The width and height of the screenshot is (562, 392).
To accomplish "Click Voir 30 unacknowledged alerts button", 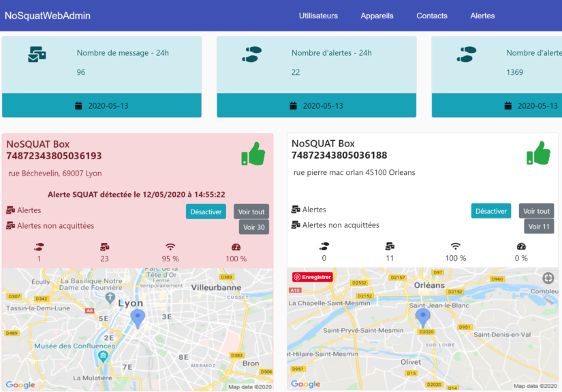I will coord(254,227).
